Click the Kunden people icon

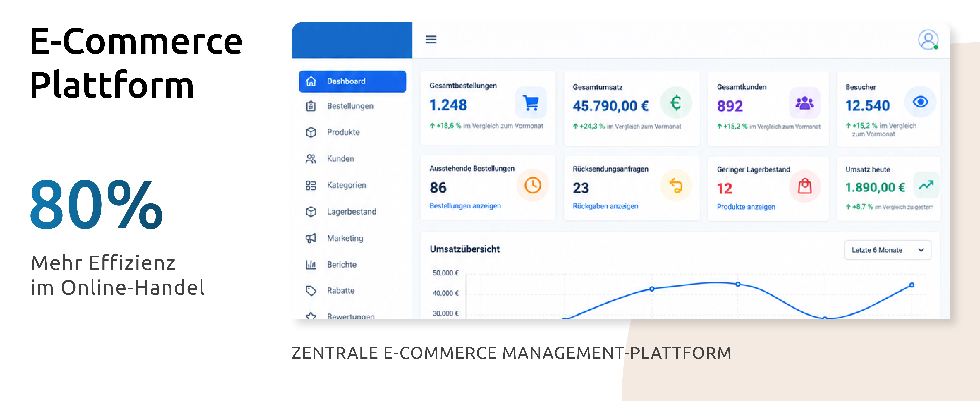pyautogui.click(x=311, y=158)
